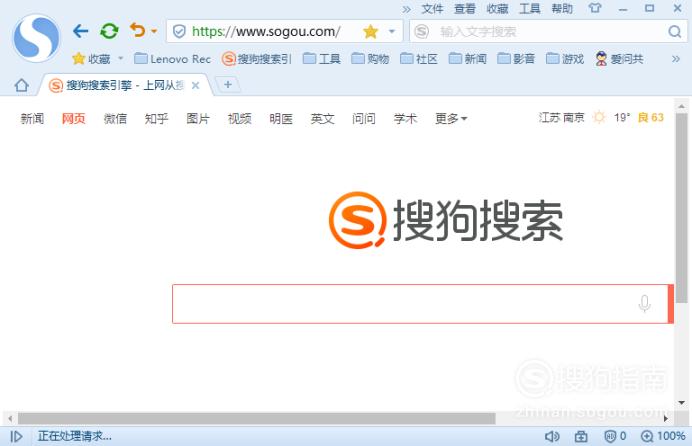The height and width of the screenshot is (446, 692).
Task: Click the horizontal scrollbar thumb
Action: click(x=256, y=418)
